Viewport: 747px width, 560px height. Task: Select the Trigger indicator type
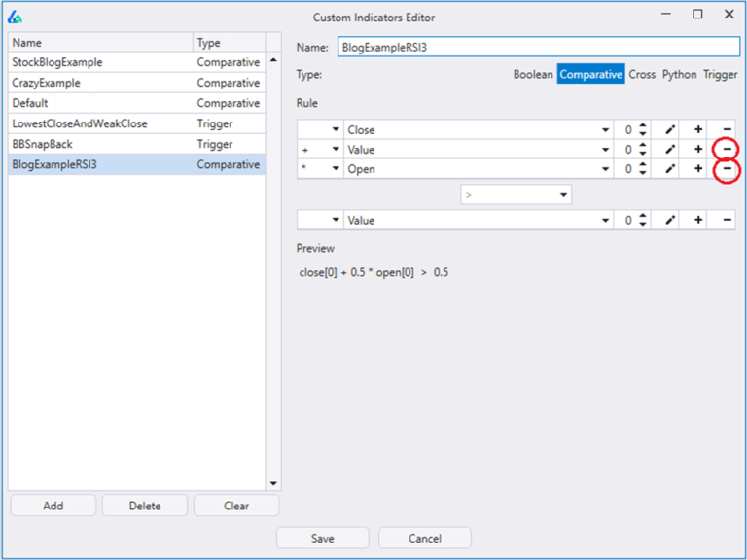click(721, 74)
